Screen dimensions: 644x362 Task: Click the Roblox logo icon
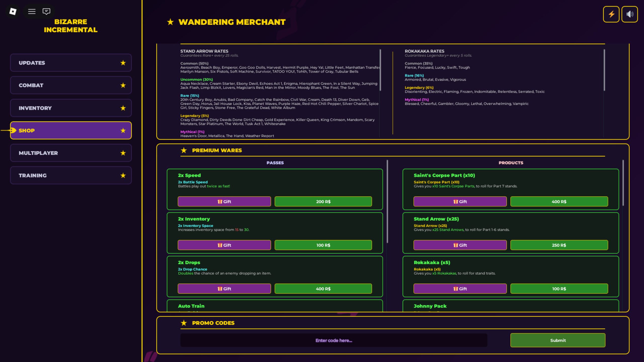pos(13,11)
